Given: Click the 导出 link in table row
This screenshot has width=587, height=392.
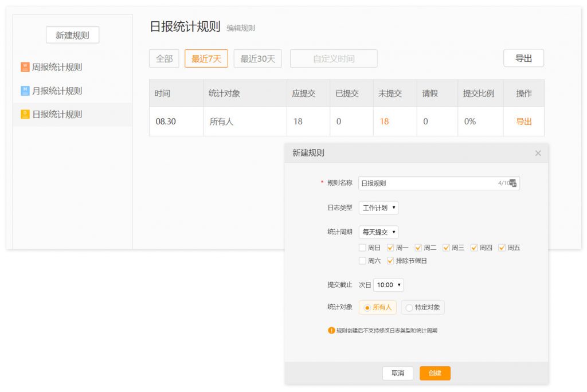Looking at the screenshot, I should [523, 121].
